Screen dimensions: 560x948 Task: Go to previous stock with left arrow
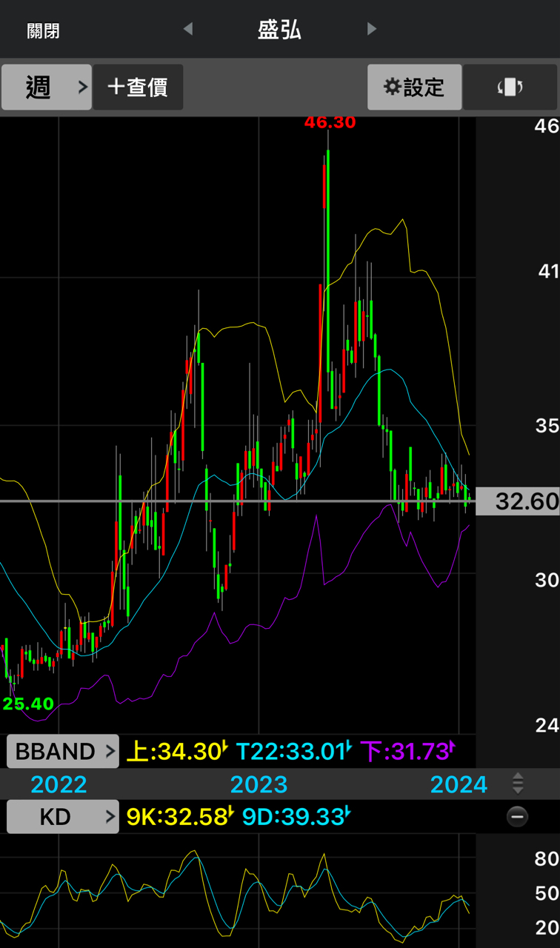click(x=188, y=29)
